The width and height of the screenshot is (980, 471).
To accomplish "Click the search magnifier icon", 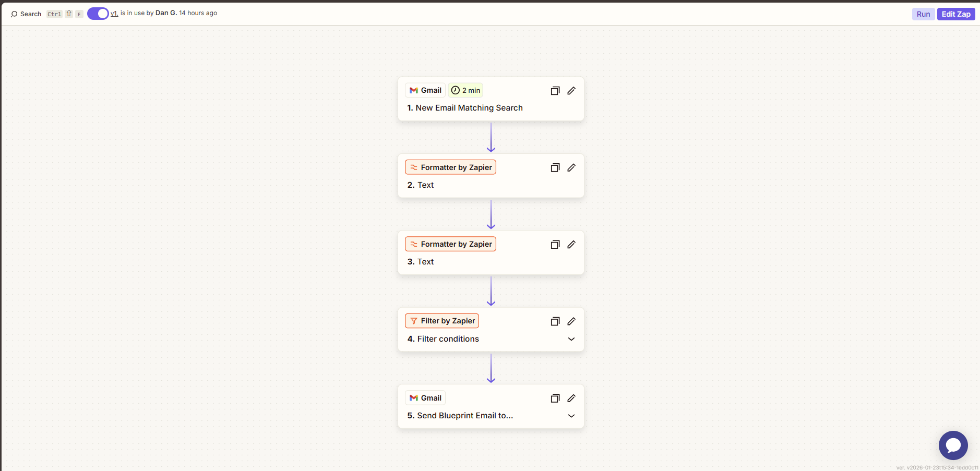I will click(x=14, y=14).
